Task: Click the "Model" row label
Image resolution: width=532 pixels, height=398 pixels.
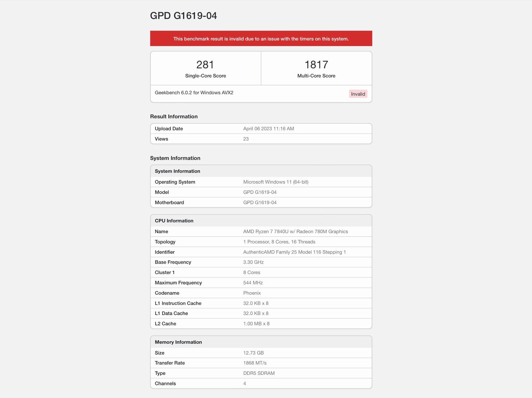Action: coord(162,192)
